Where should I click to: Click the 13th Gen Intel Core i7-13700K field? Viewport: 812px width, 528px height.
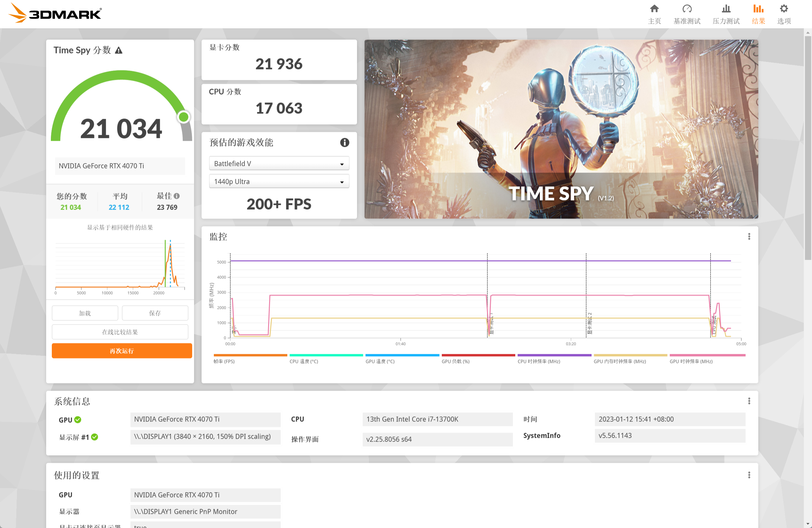tap(437, 419)
